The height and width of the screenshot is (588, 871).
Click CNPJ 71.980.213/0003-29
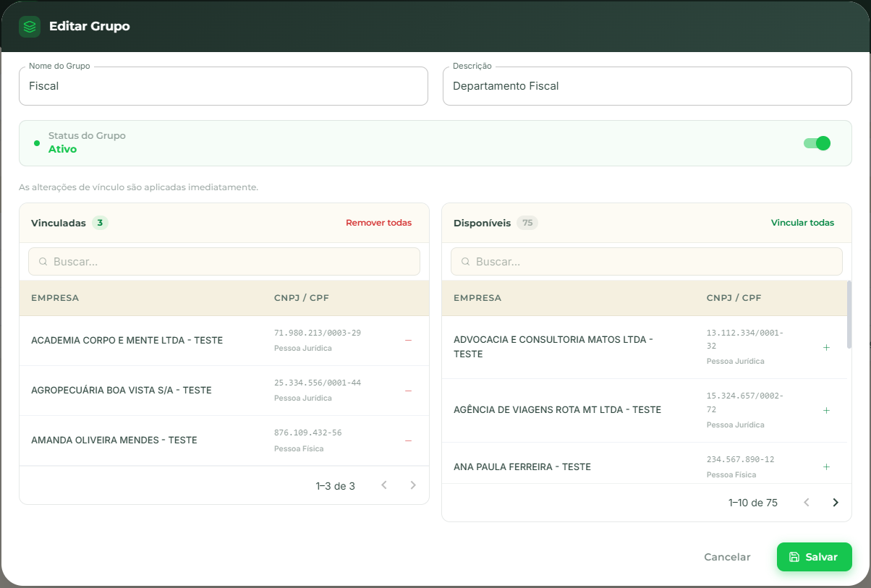[x=318, y=333]
